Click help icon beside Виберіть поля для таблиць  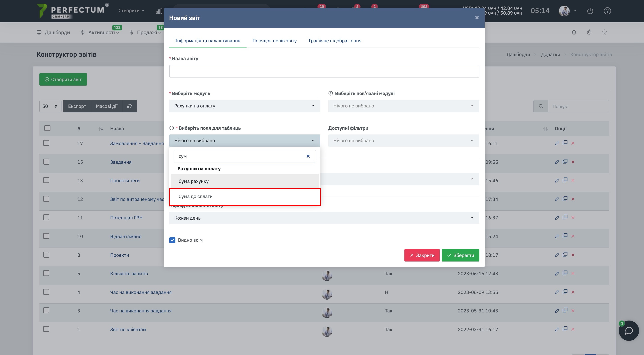point(172,128)
